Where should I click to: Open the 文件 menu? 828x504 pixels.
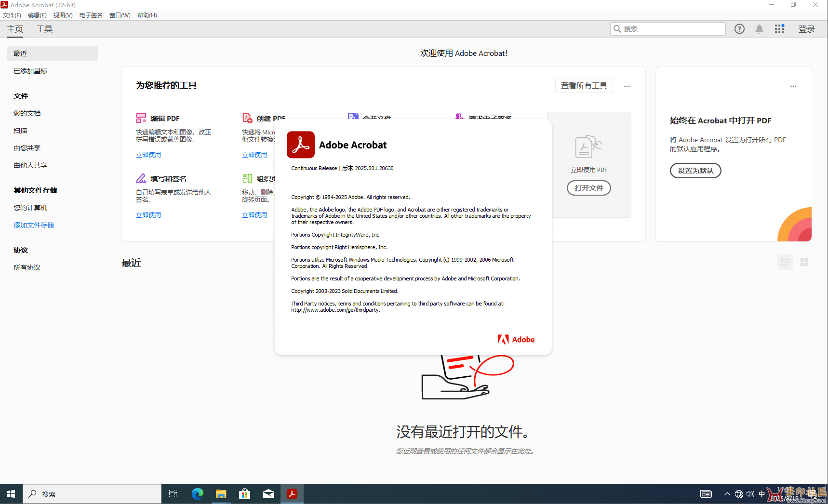point(12,15)
